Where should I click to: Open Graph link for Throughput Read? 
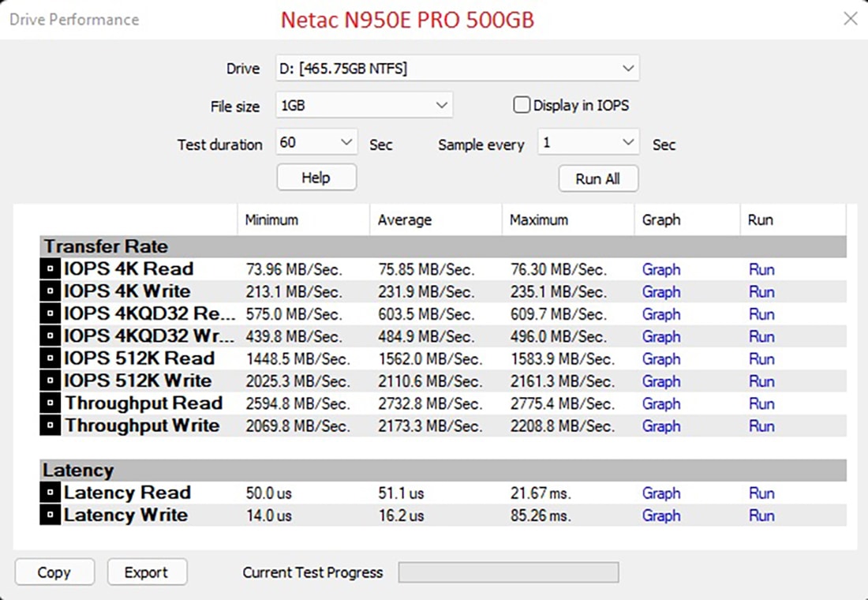point(661,403)
